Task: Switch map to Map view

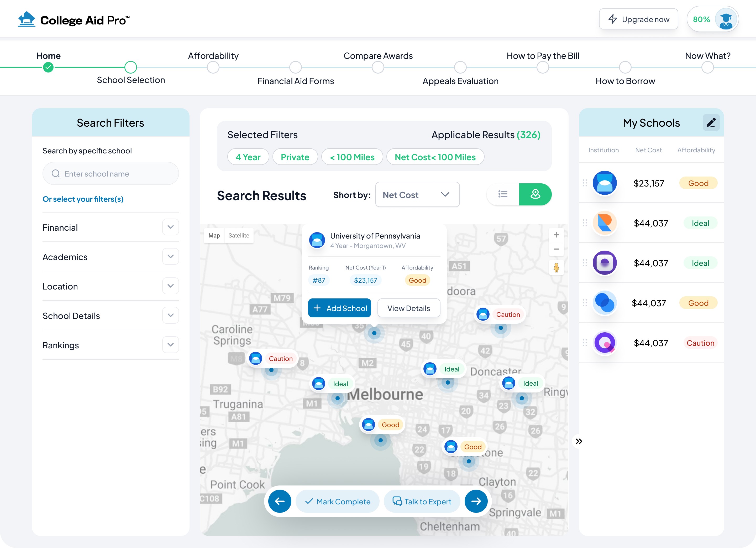Action: point(214,235)
